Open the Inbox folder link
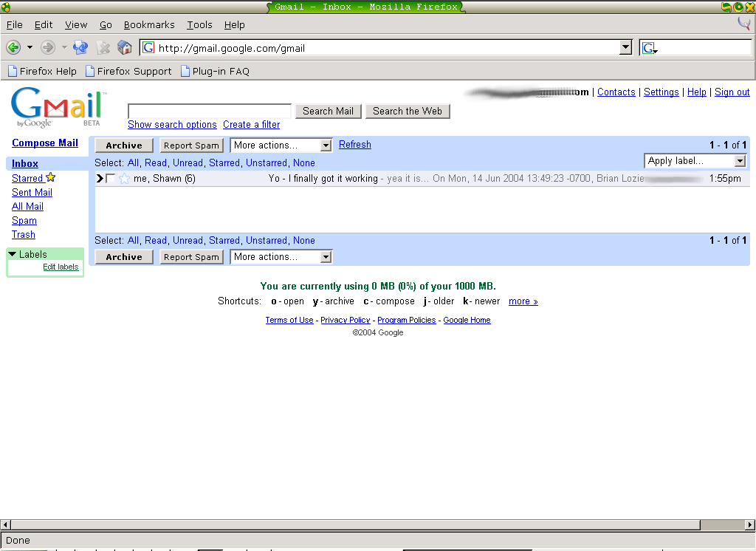Viewport: 756px width, 551px height. (x=24, y=163)
